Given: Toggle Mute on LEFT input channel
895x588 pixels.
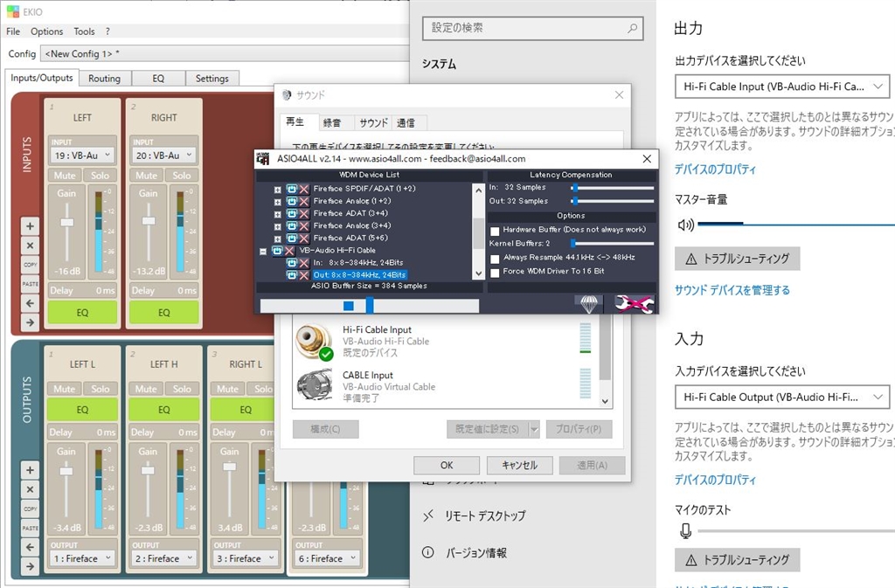Looking at the screenshot, I should 65,176.
